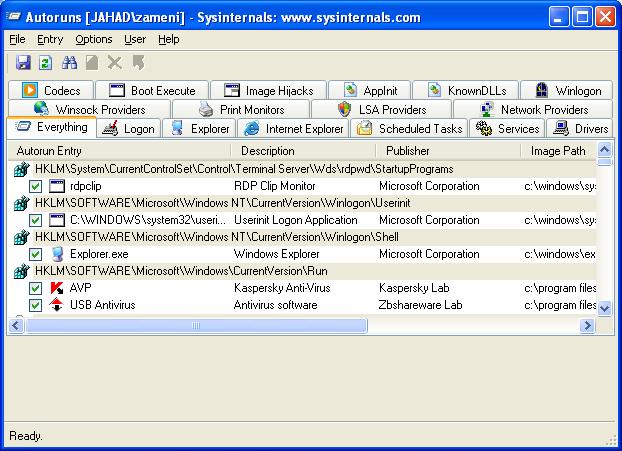This screenshot has width=622, height=451.
Task: Sort by Image Path column header
Action: click(558, 151)
